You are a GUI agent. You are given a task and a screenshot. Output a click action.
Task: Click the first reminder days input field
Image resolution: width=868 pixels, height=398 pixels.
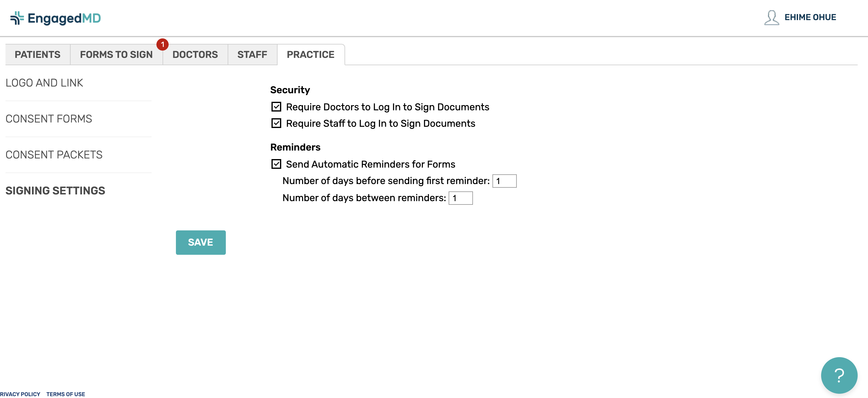click(504, 181)
